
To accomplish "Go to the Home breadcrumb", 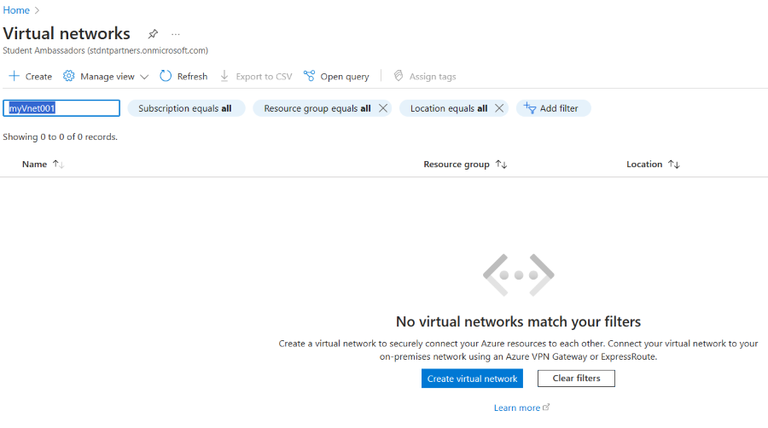I will tap(16, 10).
